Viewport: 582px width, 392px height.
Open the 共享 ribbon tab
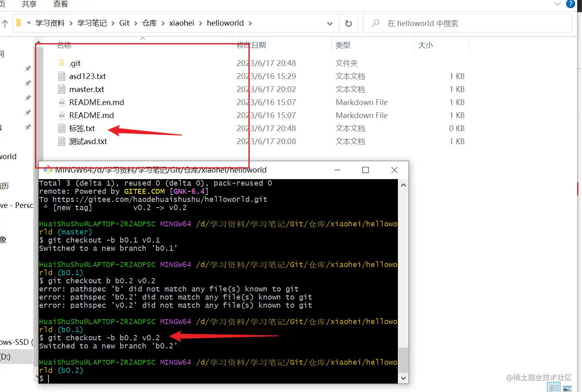(x=29, y=4)
